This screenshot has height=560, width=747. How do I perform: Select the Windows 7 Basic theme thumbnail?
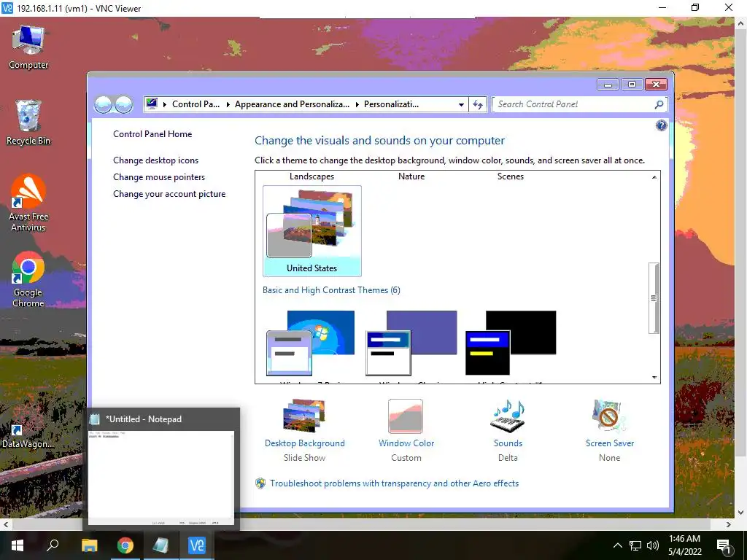pyautogui.click(x=311, y=343)
